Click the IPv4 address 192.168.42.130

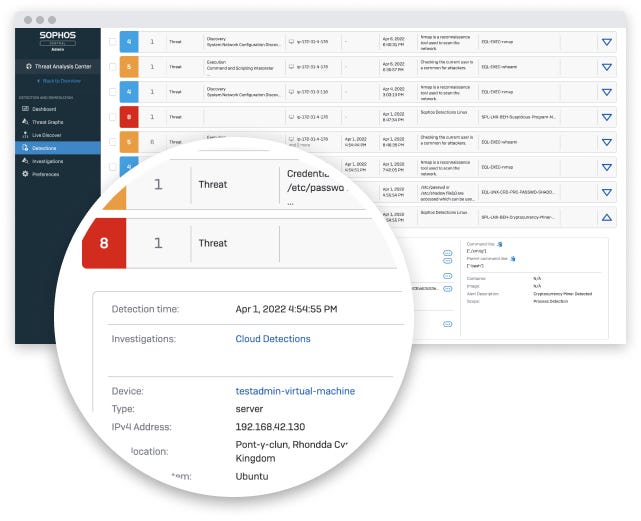pyautogui.click(x=270, y=427)
